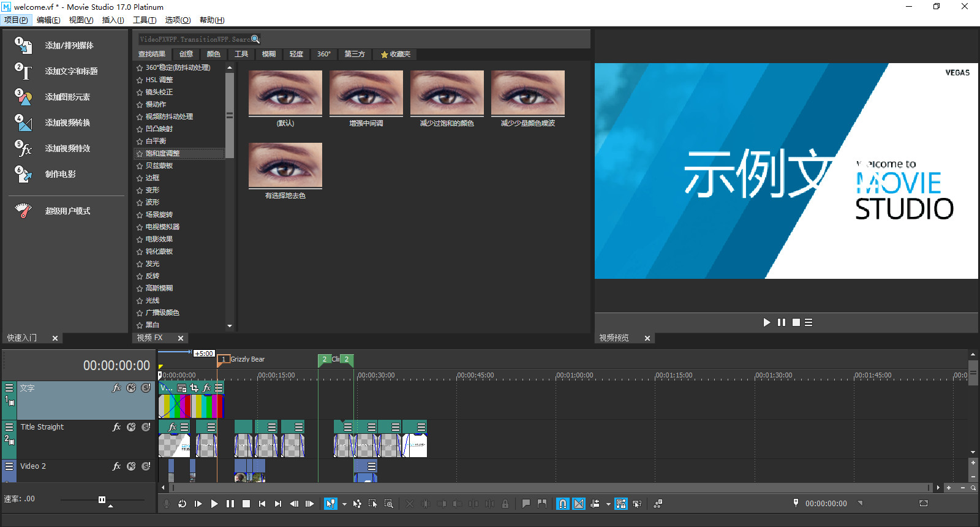This screenshot has height=527, width=980.
Task: Open event pan/crop on the 文字 clip
Action: 194,388
